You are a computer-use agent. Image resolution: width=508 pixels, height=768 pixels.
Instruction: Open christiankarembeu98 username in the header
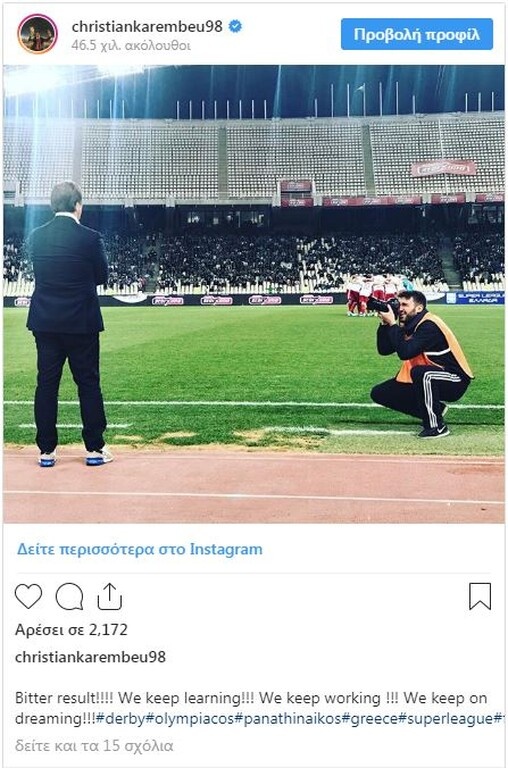click(147, 26)
